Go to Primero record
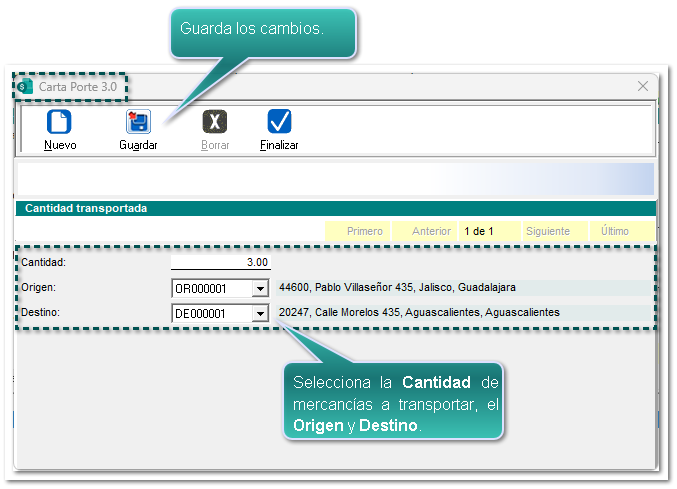 (357, 231)
